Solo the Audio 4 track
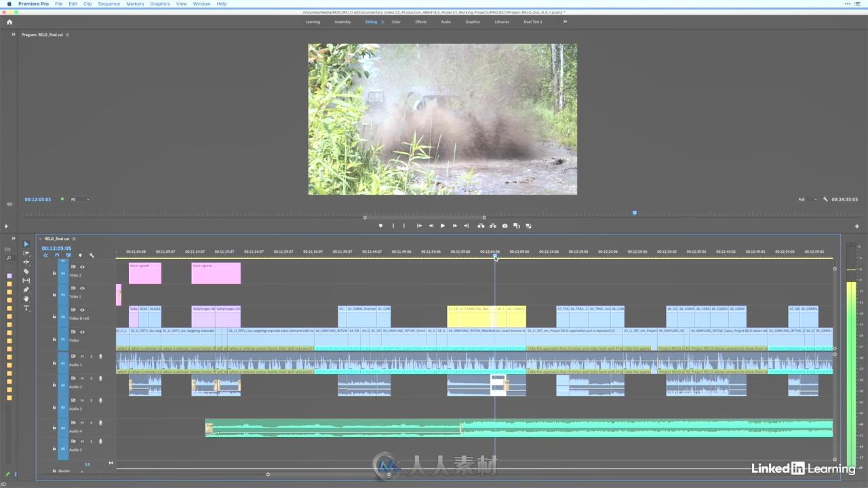This screenshot has height=488, width=868. (91, 423)
